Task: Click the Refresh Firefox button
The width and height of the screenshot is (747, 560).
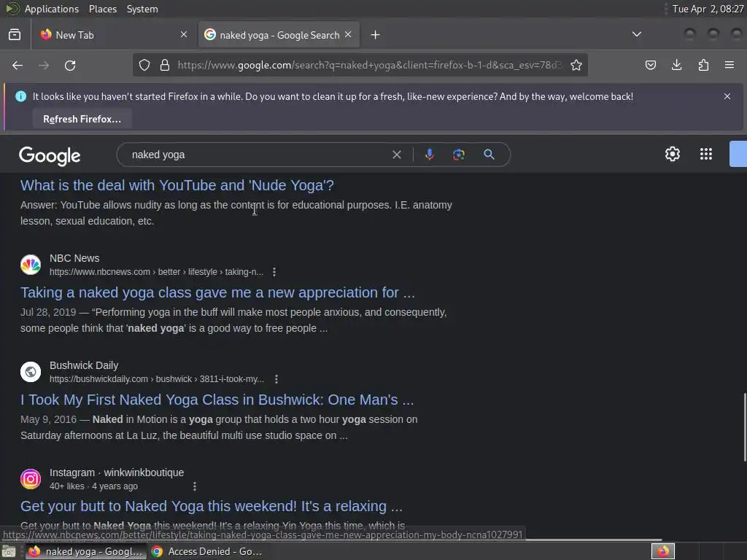Action: pyautogui.click(x=82, y=119)
